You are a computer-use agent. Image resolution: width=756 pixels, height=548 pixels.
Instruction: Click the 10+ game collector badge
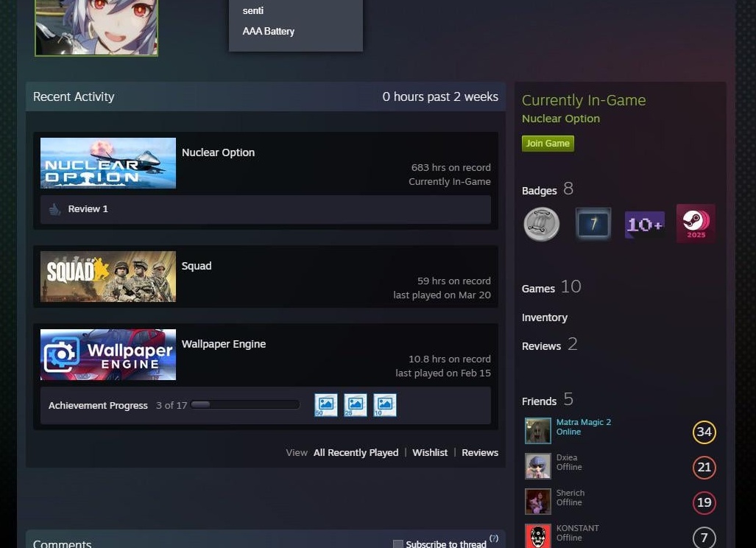coord(645,225)
